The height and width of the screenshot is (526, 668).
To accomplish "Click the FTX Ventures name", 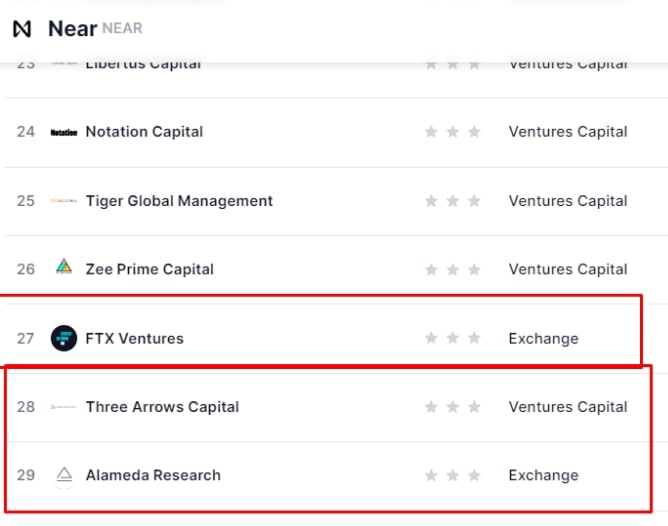I will (135, 338).
